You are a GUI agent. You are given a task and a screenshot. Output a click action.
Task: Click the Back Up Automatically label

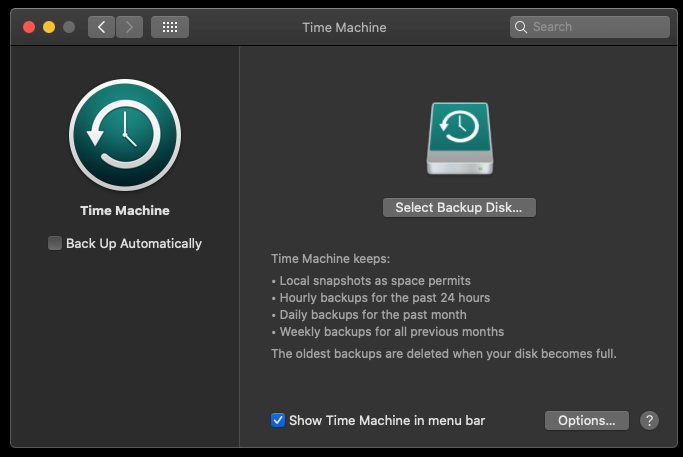point(134,244)
